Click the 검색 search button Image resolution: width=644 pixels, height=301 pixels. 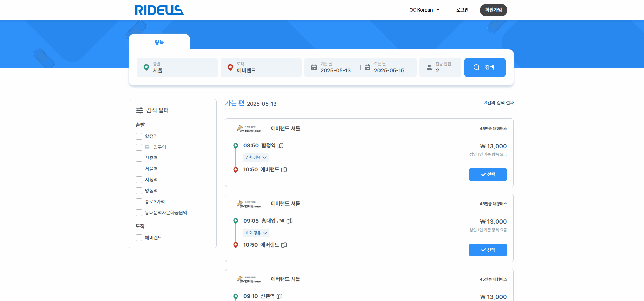click(485, 67)
